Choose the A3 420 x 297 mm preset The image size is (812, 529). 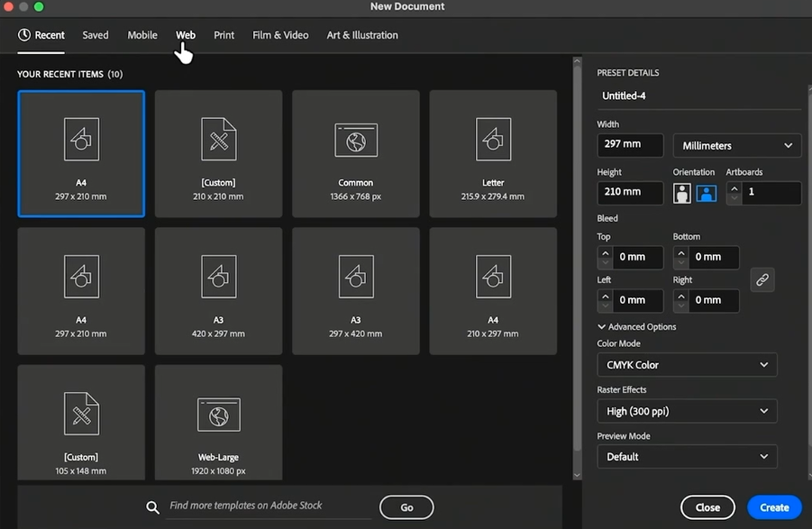click(218, 291)
